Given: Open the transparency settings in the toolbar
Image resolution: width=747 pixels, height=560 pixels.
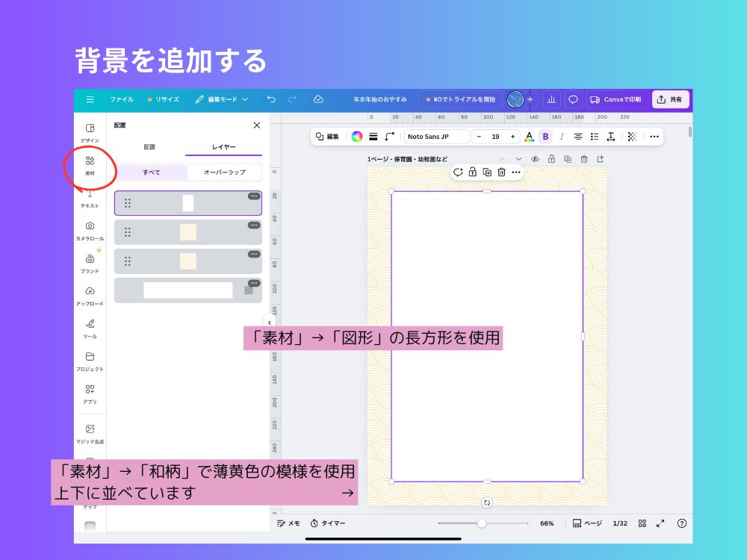Looking at the screenshot, I should coord(631,137).
